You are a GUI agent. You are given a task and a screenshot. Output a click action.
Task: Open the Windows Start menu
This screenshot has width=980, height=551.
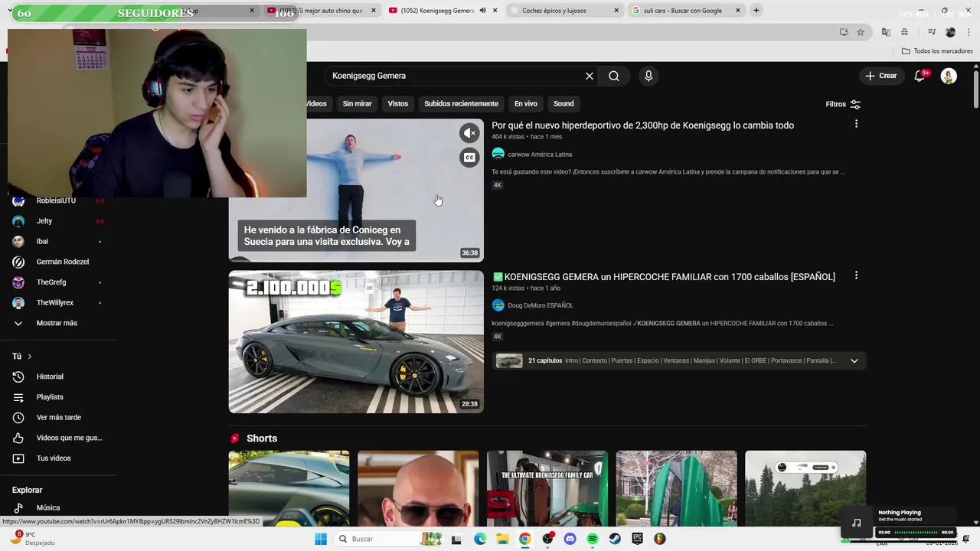(x=321, y=539)
